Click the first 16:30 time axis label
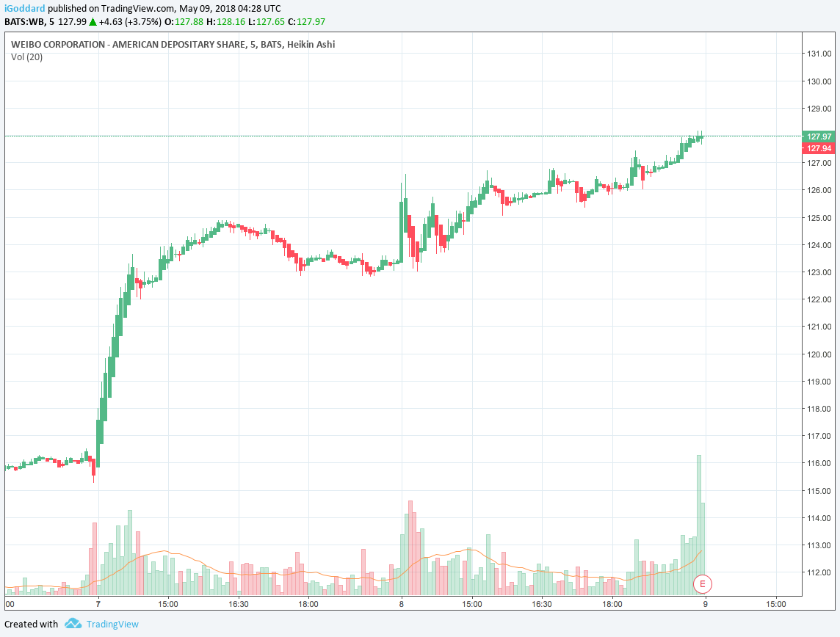Image resolution: width=840 pixels, height=637 pixels. 239,604
